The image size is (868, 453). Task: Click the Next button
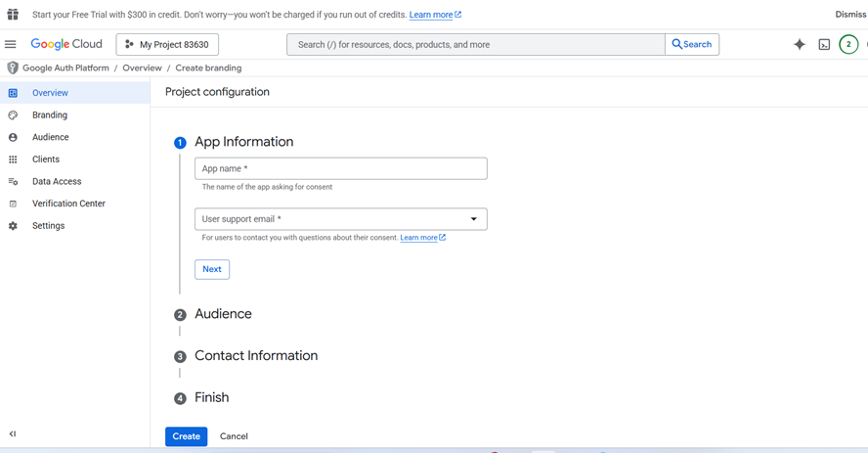coord(212,269)
